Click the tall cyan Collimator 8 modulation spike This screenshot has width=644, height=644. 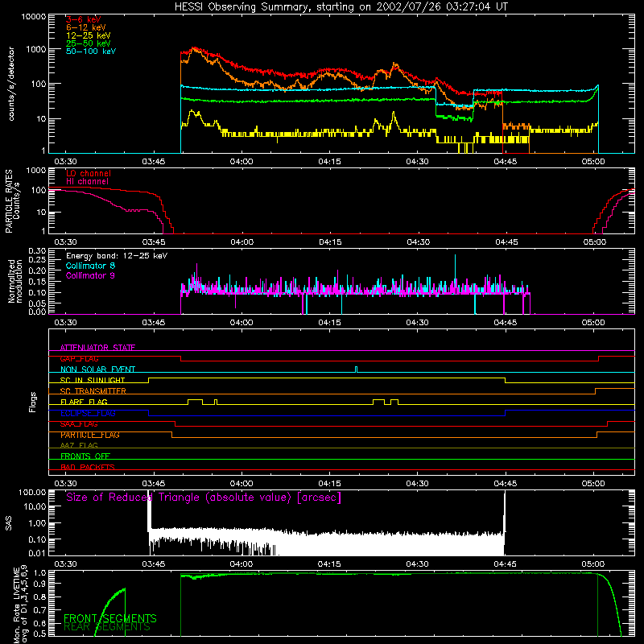455,271
